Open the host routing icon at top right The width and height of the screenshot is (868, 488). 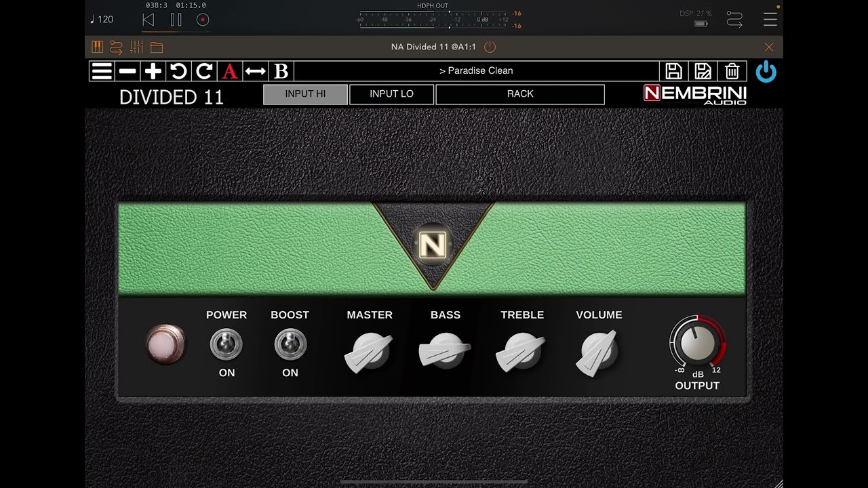click(x=734, y=19)
